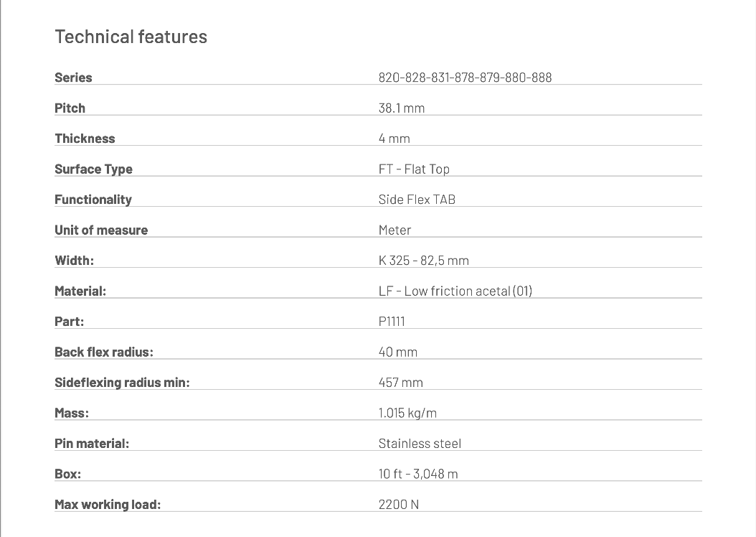This screenshot has height=537, width=756.
Task: Click the Technical features heading
Action: pyautogui.click(x=131, y=37)
